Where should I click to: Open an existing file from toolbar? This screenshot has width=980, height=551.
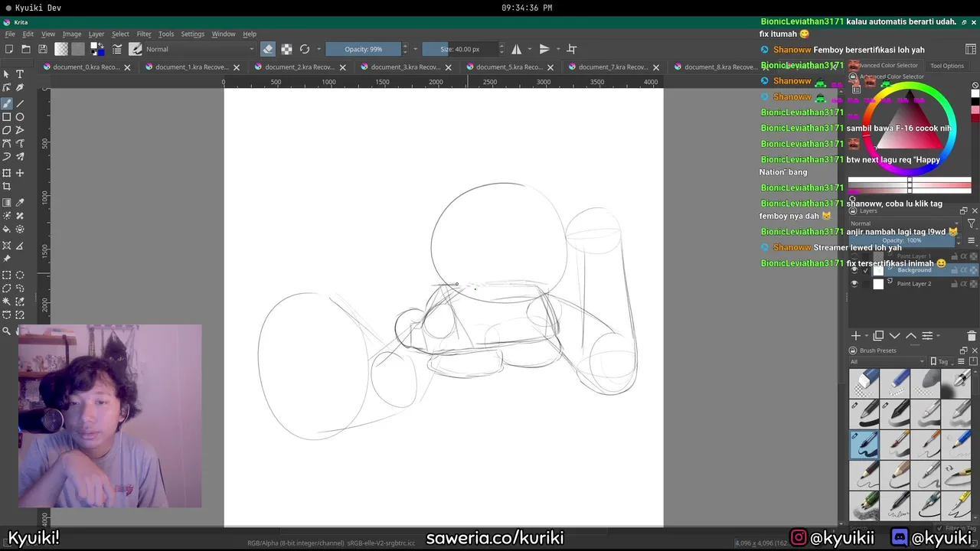pyautogui.click(x=26, y=49)
